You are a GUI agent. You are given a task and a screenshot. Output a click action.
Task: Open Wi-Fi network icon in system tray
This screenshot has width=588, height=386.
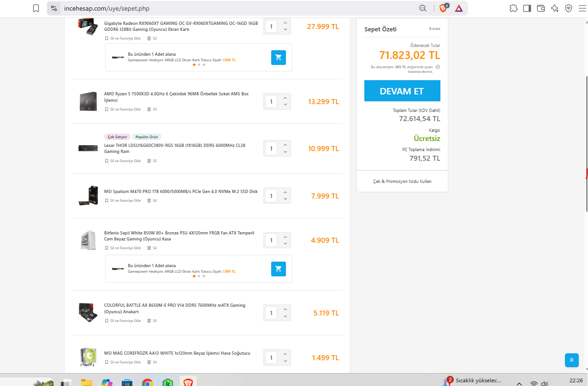(x=534, y=383)
